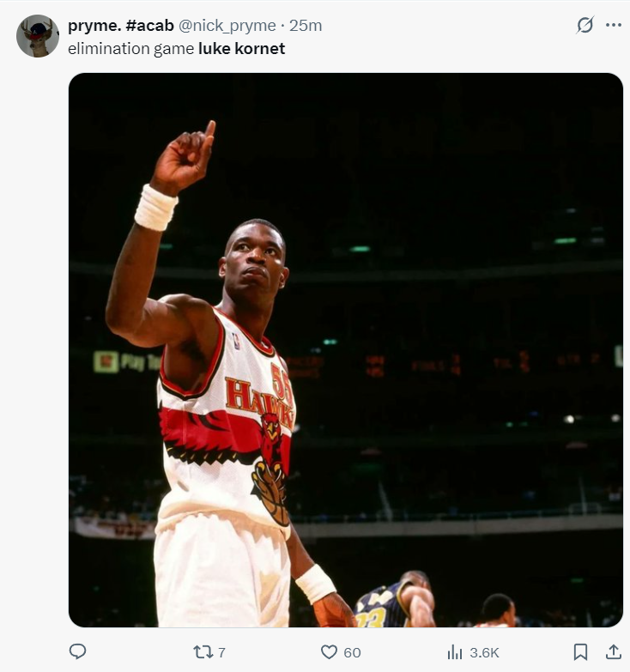Click the number 23 player in photo
This screenshot has width=630, height=672.
coord(395,599)
